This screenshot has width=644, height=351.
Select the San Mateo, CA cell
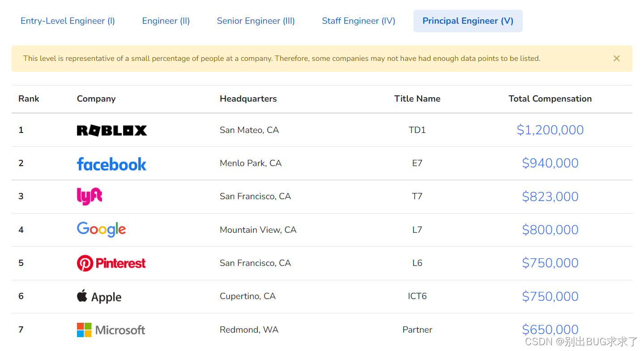tap(249, 130)
